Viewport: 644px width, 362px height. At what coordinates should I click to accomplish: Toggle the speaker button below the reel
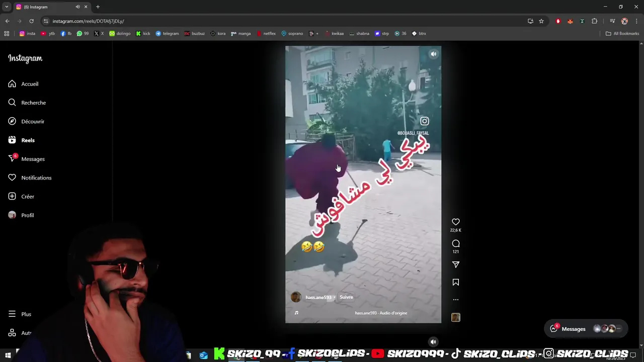(433, 342)
